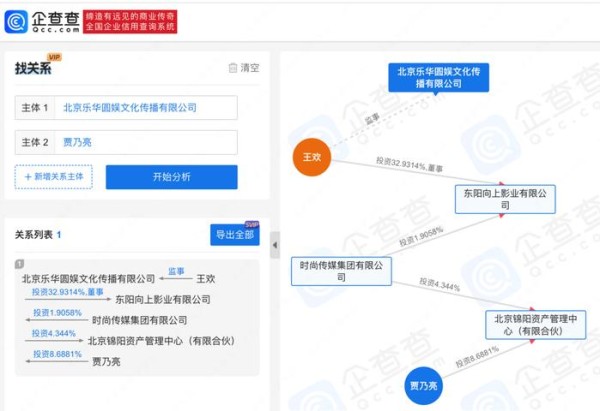Click the 找关系 panel title
Screen dimensions: 600x411
[x=33, y=68]
